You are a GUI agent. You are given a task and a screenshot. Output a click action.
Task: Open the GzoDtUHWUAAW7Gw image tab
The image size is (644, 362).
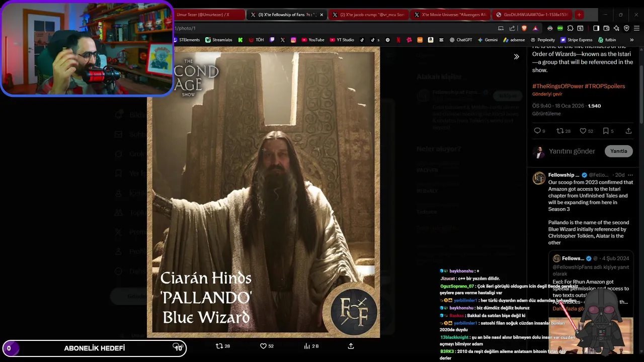tap(532, 15)
